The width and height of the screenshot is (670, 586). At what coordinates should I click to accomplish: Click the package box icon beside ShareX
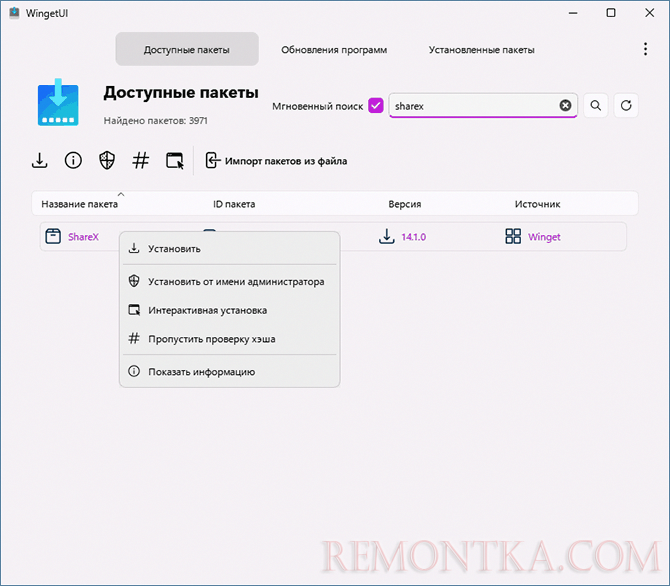[53, 236]
